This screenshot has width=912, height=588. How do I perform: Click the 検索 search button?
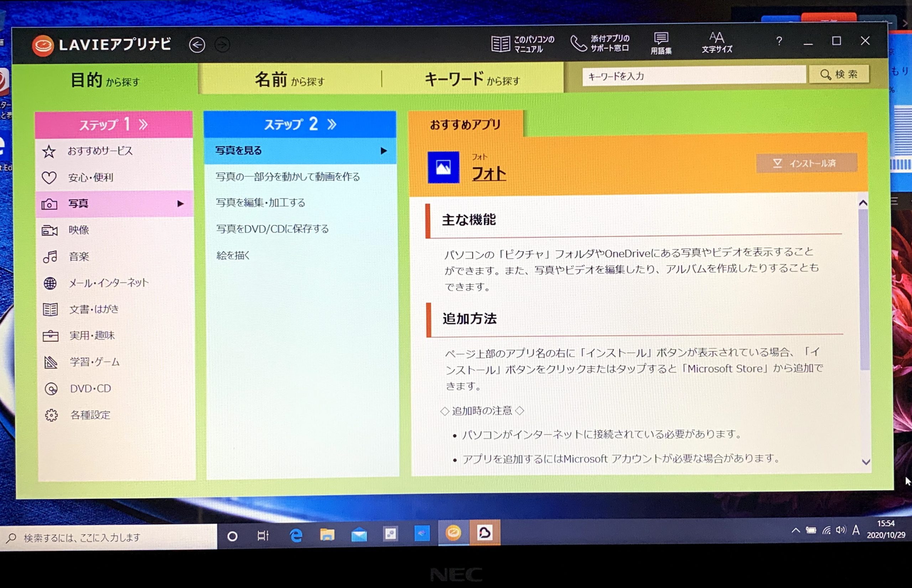click(x=839, y=75)
